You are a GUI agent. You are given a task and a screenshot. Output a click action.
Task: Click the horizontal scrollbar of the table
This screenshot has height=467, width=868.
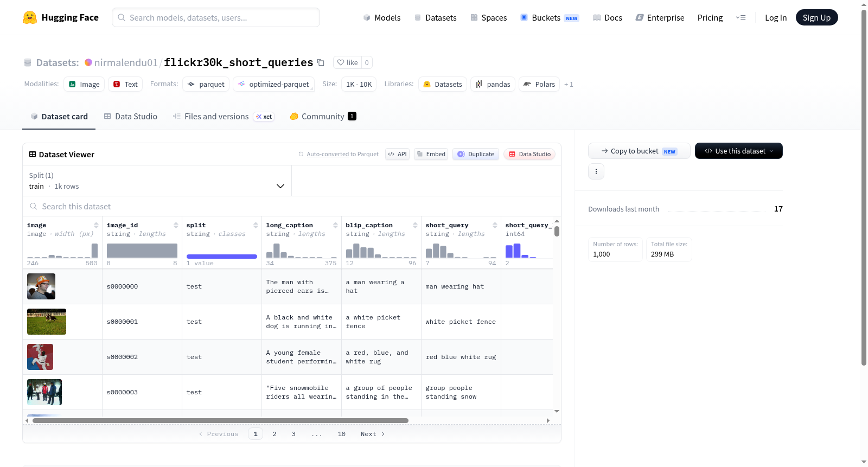coord(220,420)
